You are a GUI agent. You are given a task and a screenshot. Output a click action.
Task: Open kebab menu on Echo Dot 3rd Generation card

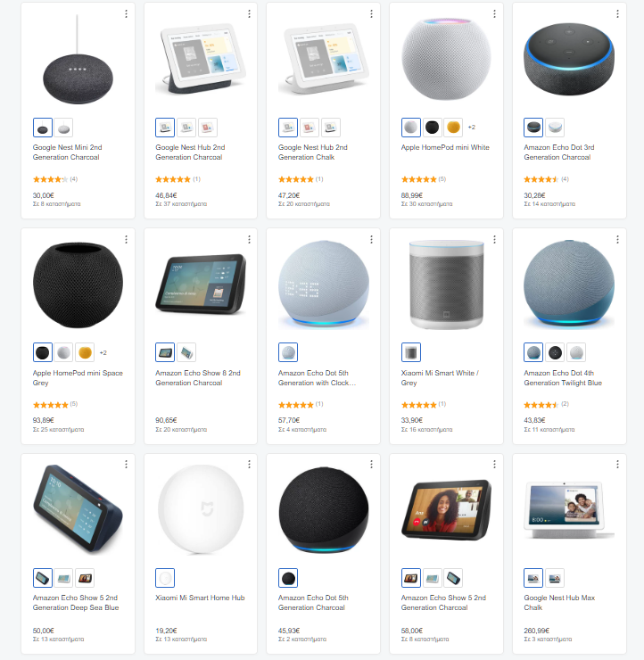coord(617,14)
